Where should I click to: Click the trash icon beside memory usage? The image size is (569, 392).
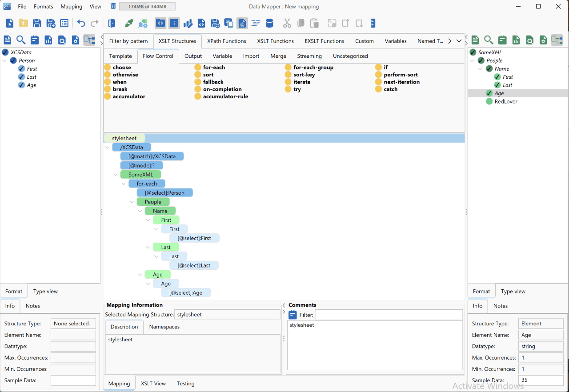[113, 6]
